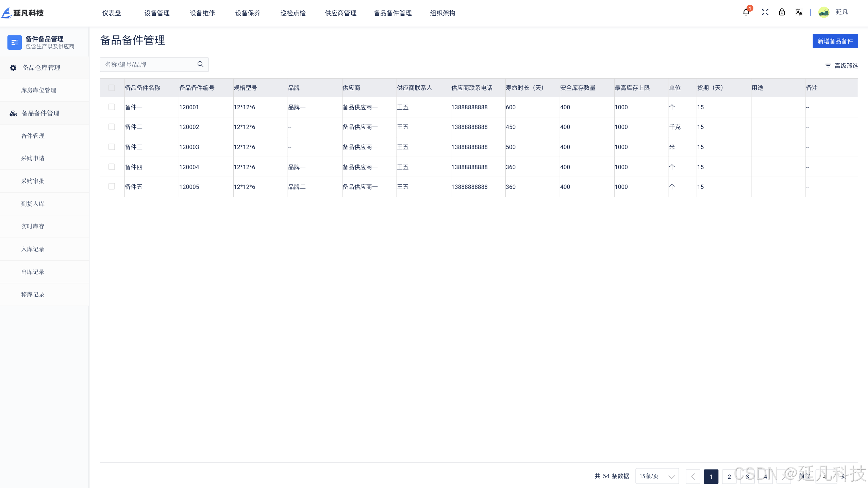Open language translation icon
The width and height of the screenshot is (868, 488).
pos(799,12)
